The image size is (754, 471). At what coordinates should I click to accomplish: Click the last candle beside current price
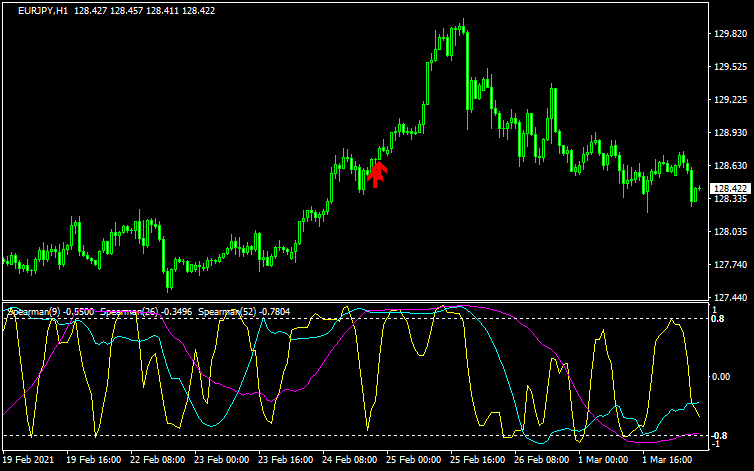click(x=697, y=190)
